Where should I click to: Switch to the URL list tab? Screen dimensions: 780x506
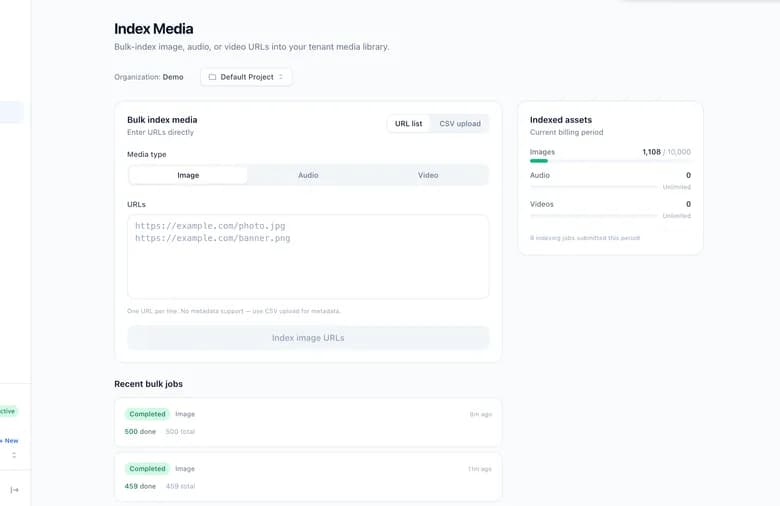click(408, 124)
